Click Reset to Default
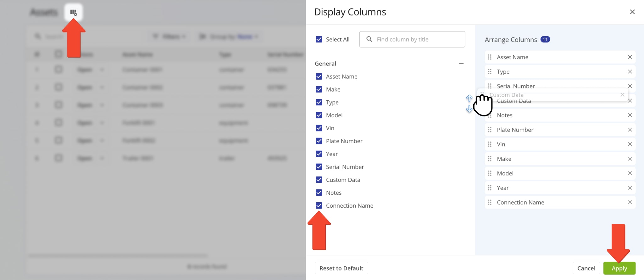Image resolution: width=644 pixels, height=280 pixels. [341, 268]
